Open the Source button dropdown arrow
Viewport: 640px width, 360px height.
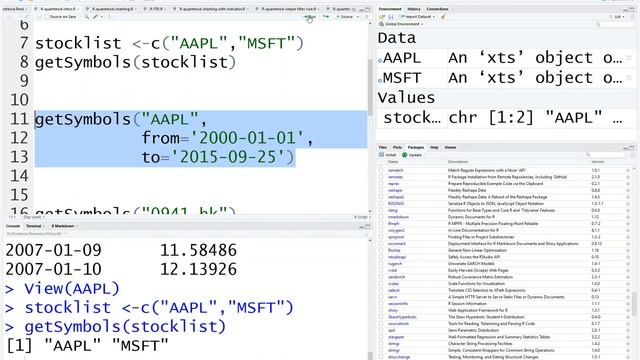[358, 17]
